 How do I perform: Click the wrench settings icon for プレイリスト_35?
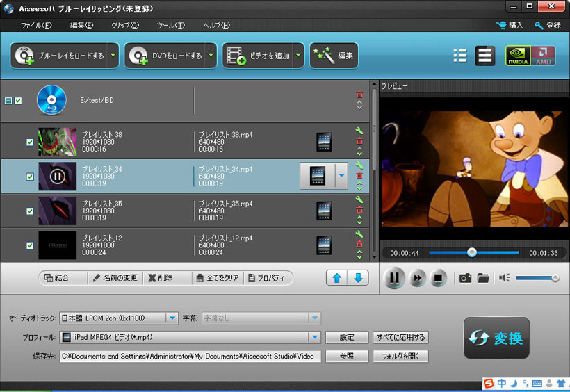[359, 199]
